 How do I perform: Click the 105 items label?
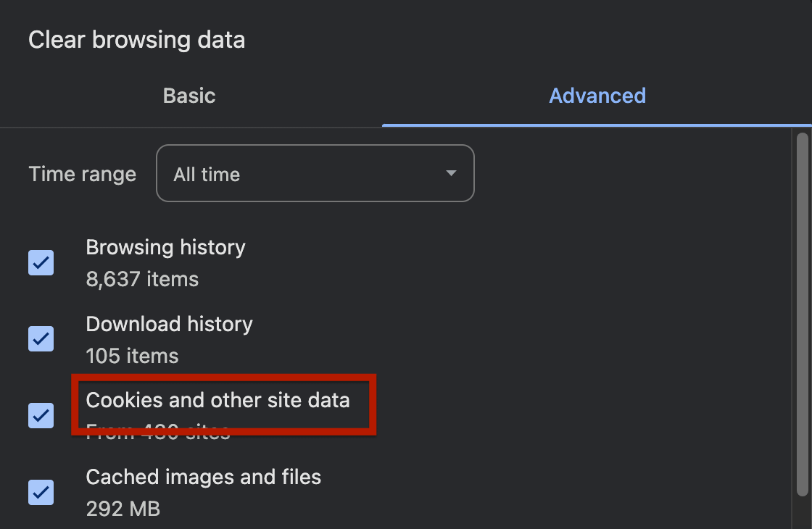tap(132, 356)
